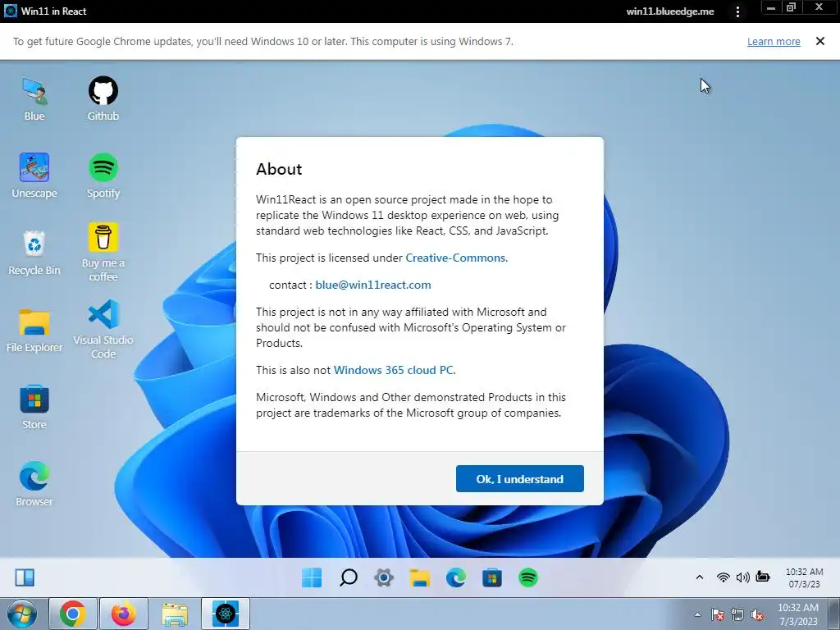
Task: Open the Windows 365 cloud PC link
Action: click(x=395, y=370)
